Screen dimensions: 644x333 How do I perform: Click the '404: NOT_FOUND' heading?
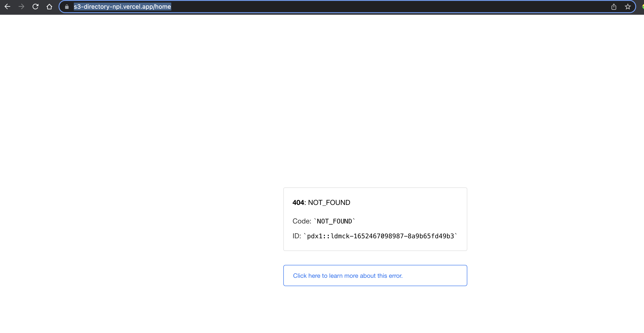pos(321,202)
